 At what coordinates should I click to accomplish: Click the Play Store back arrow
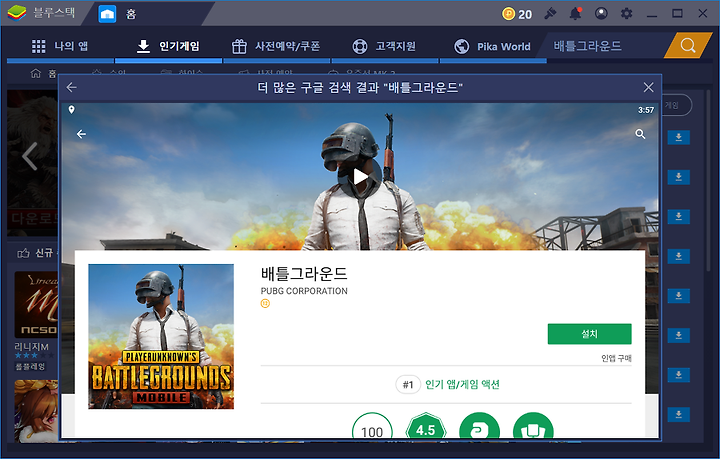pyautogui.click(x=81, y=134)
